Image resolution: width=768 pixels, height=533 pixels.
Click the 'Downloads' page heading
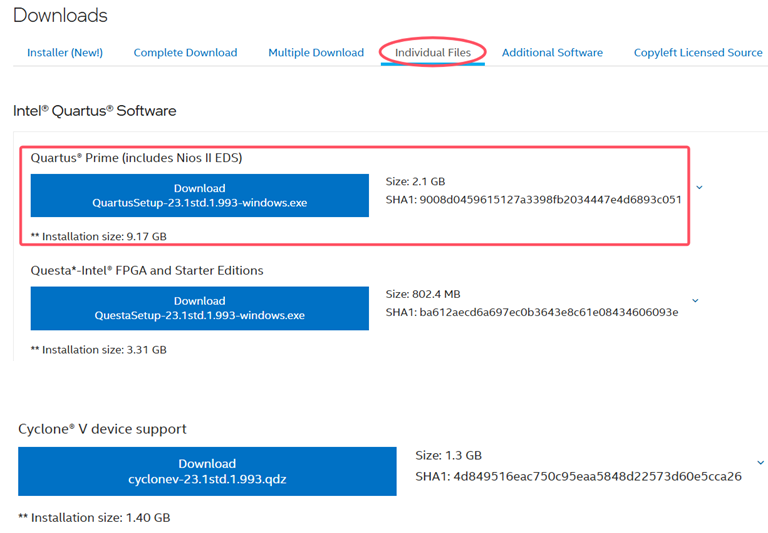click(x=60, y=15)
